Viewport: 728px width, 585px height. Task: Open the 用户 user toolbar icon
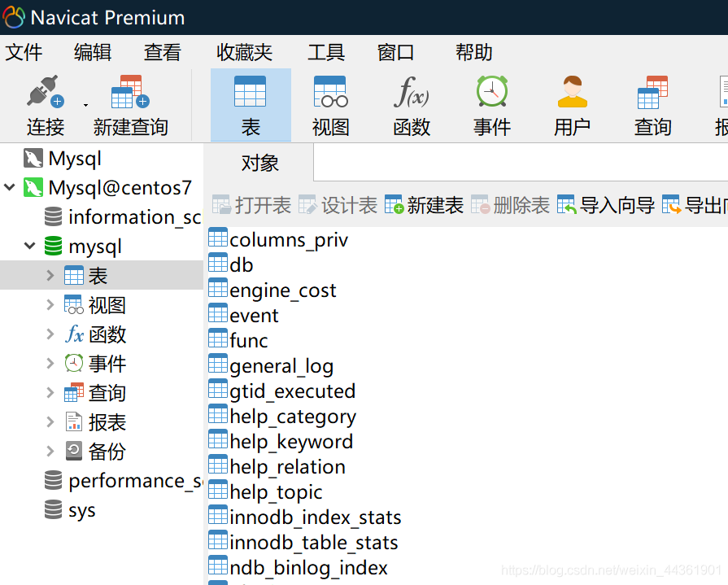572,91
